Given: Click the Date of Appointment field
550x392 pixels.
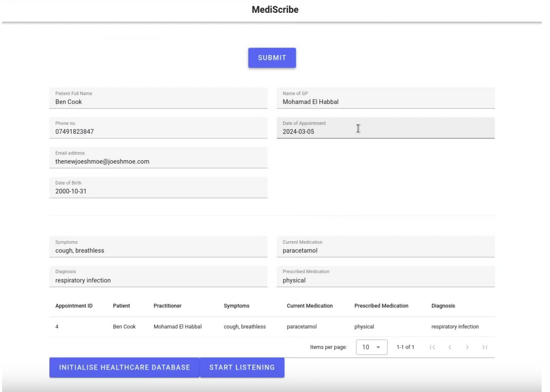Looking at the screenshot, I should (x=385, y=132).
